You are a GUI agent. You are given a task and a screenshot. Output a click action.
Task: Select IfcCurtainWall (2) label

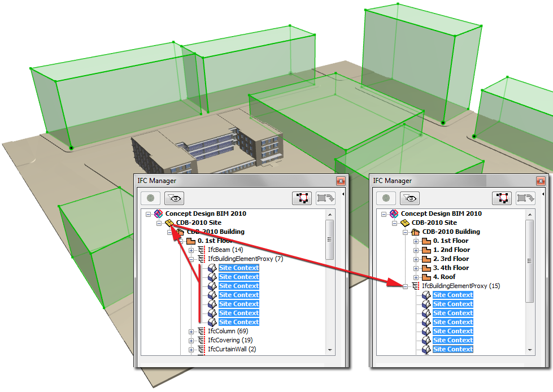[232, 350]
